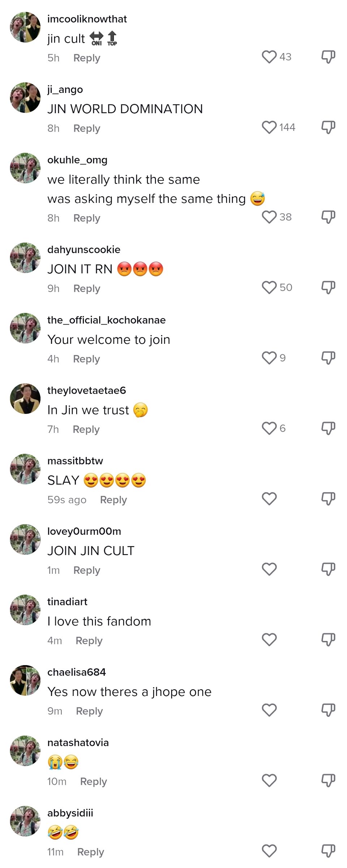Dislike the JIN WORLD DOMINATION comment

coord(328,127)
